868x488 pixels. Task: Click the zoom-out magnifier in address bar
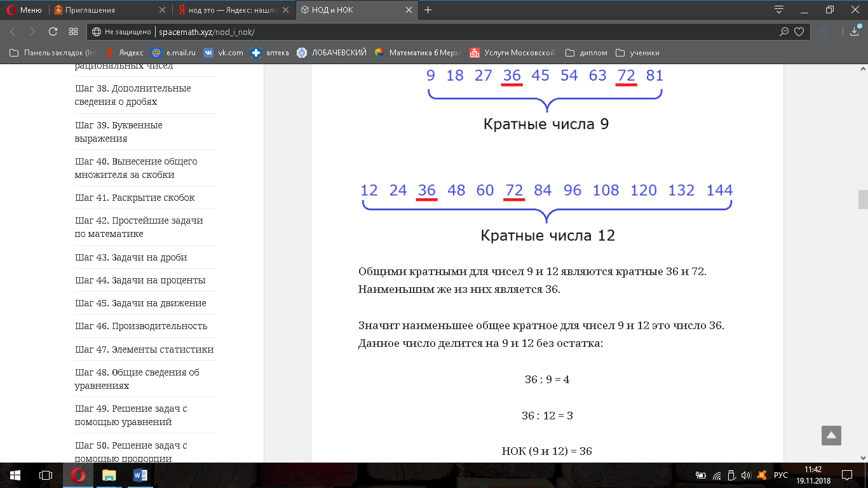(785, 31)
